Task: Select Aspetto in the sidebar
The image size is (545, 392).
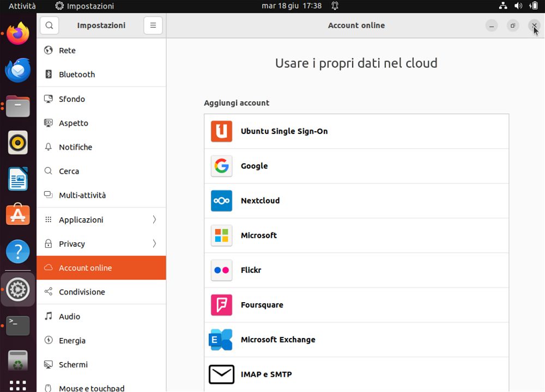Action: click(x=101, y=123)
